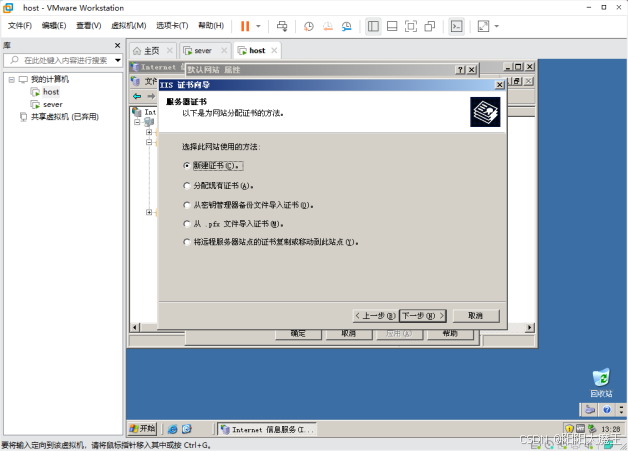Open the 编辑(E) menu
The width and height of the screenshot is (628, 451).
[x=54, y=26]
